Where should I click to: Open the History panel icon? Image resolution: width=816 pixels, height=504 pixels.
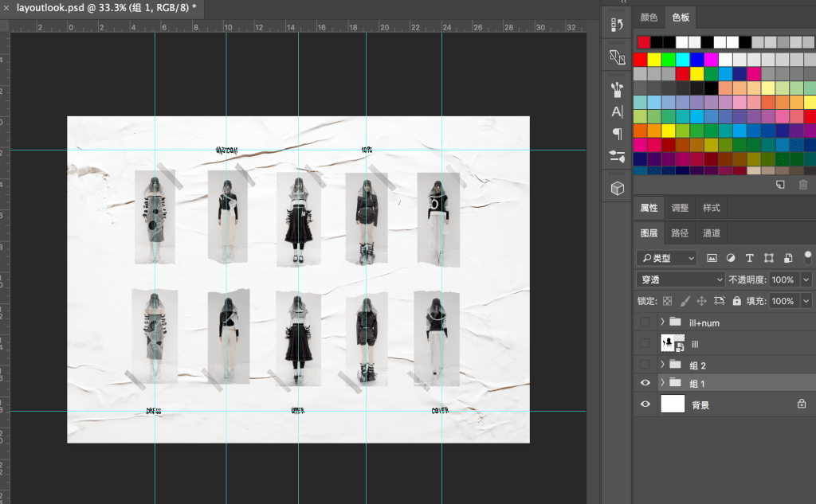pyautogui.click(x=617, y=26)
